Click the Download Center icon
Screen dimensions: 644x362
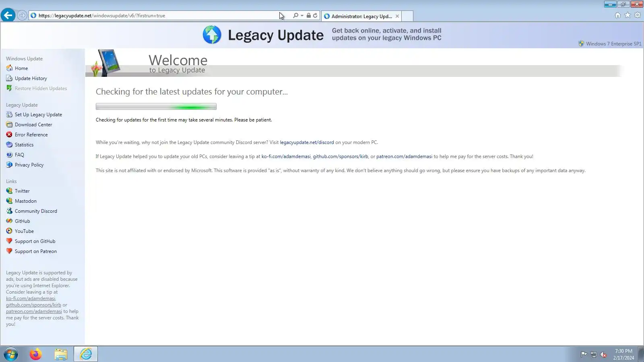[x=9, y=124]
